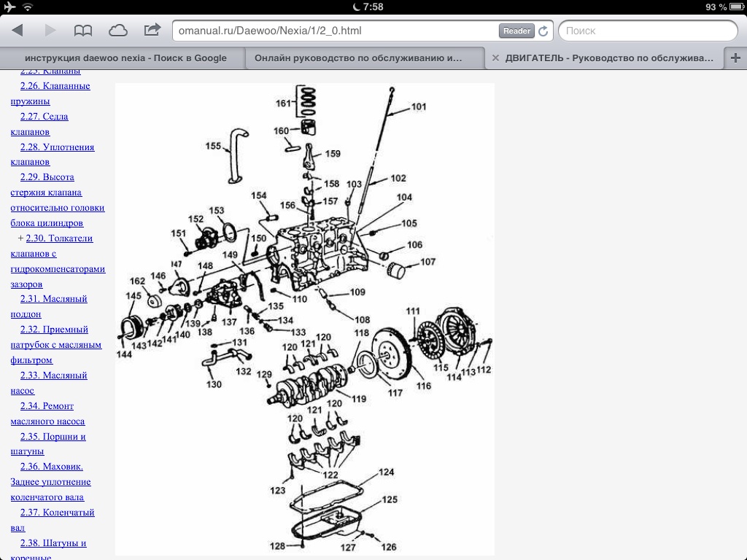Focus the omanual.ru address bar
Screen dimensions: 747x560
pyautogui.click(x=362, y=31)
